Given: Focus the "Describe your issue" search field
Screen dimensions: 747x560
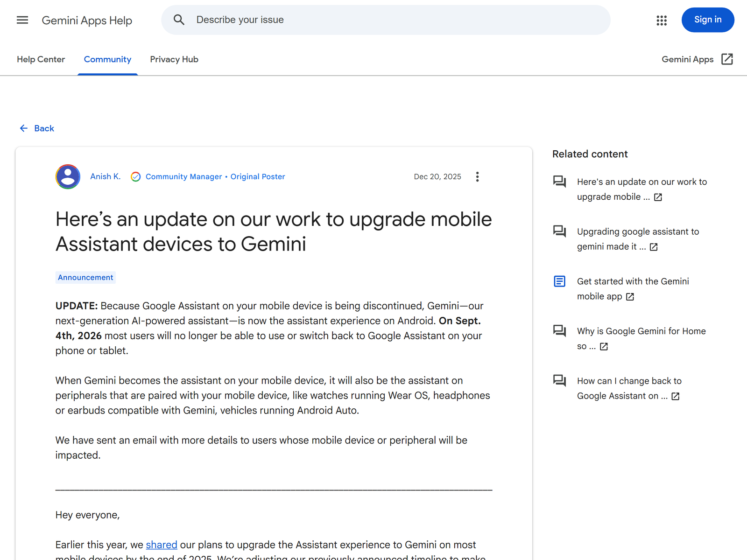Looking at the screenshot, I should pos(386,20).
